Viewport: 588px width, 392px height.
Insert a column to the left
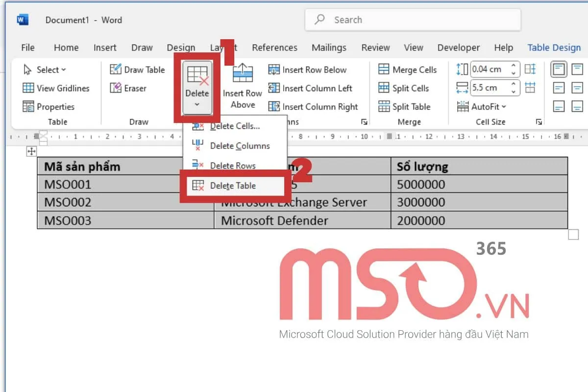[311, 88]
